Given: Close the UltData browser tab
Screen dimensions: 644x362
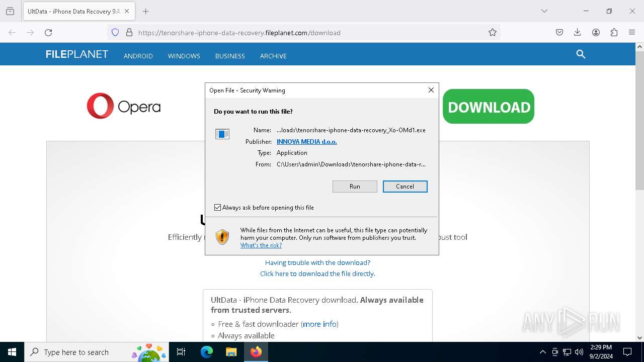Looking at the screenshot, I should pos(127,11).
